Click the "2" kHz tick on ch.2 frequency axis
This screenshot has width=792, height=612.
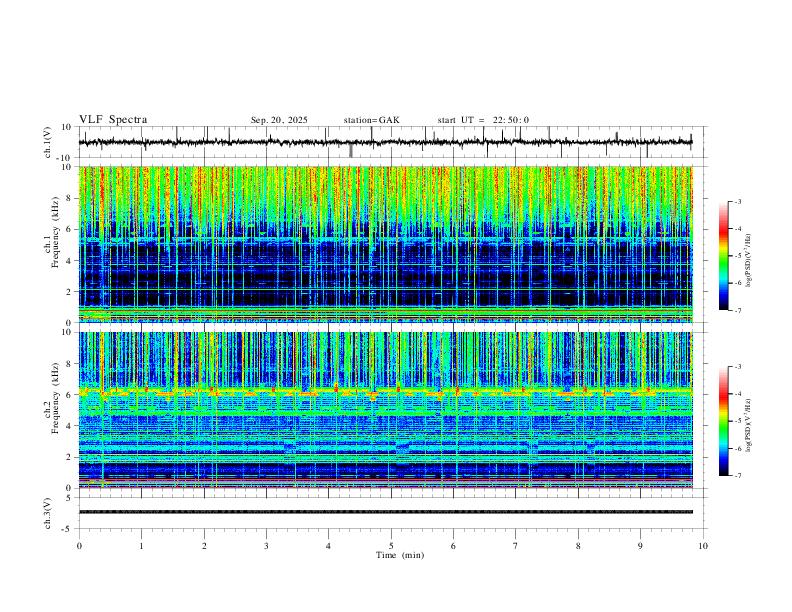click(x=70, y=457)
